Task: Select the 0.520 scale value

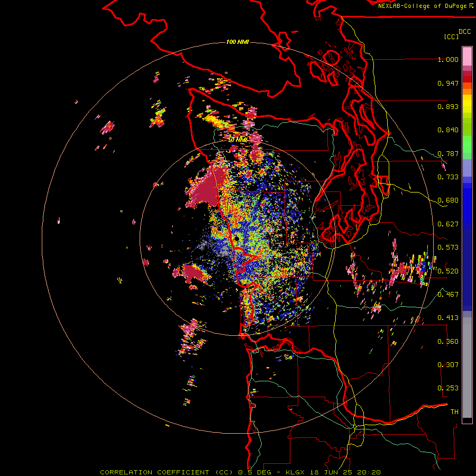Action: (448, 271)
